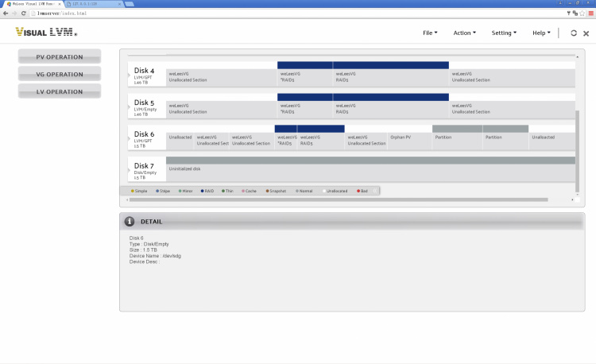The height and width of the screenshot is (364, 596).
Task: Click the PV OPERATION button
Action: coord(60,56)
